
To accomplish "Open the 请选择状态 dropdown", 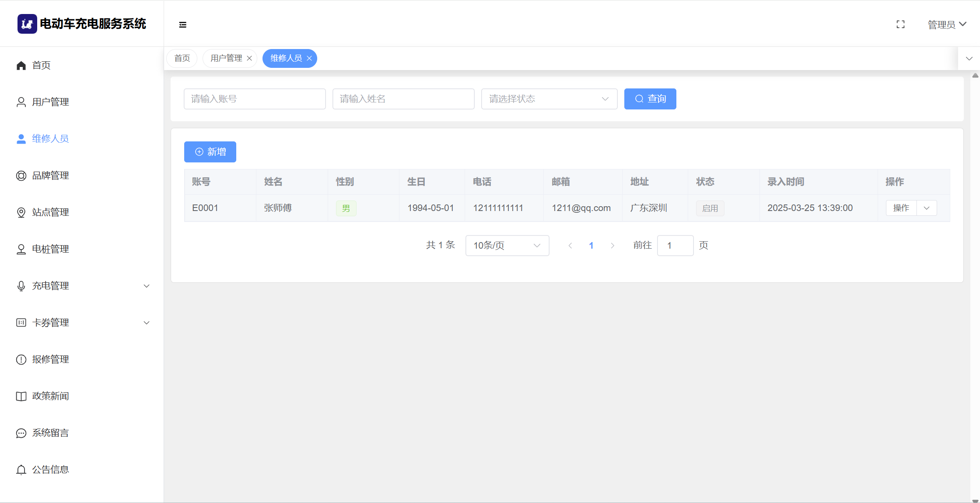I will click(x=549, y=99).
